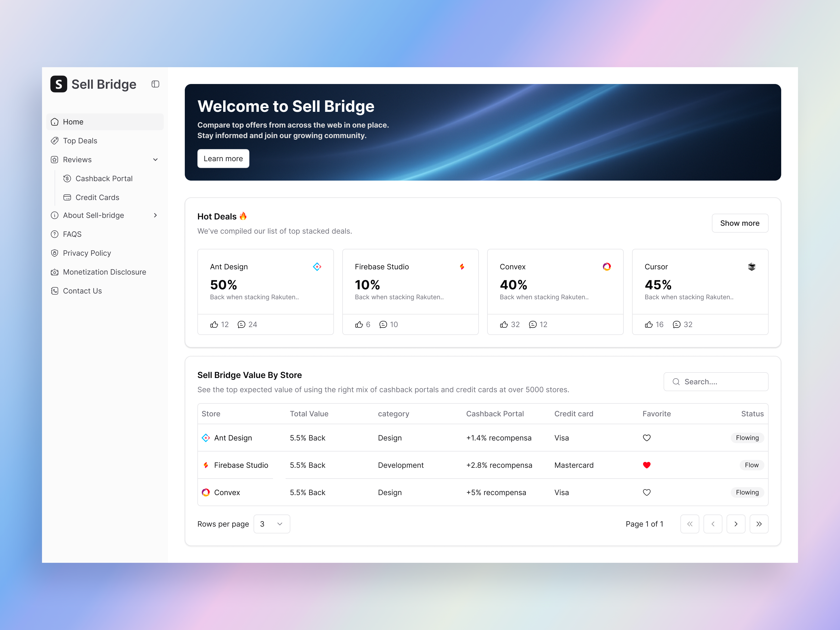Screen dimensions: 840x630
Task: Go to last page with double-chevron icon
Action: point(759,524)
